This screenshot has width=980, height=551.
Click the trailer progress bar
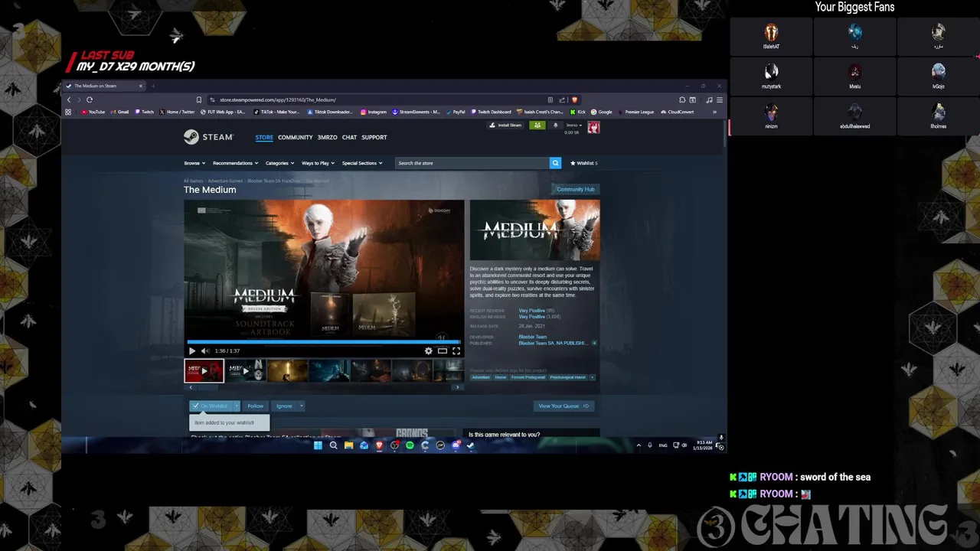pyautogui.click(x=324, y=342)
